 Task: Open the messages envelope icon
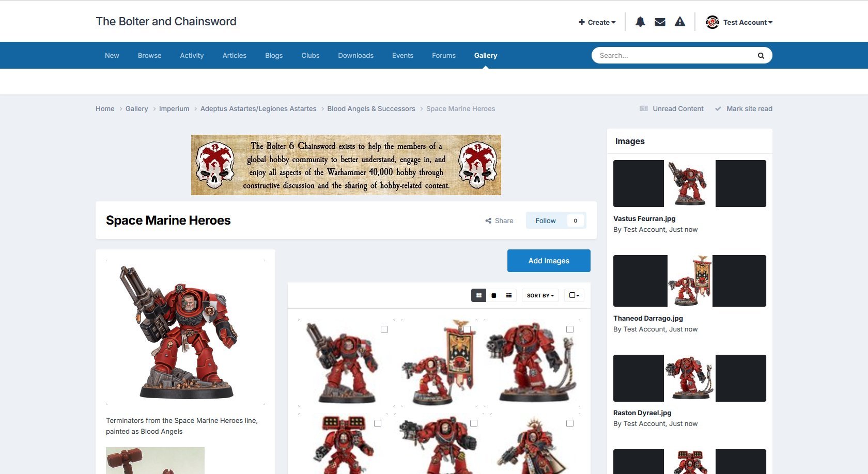pos(660,22)
